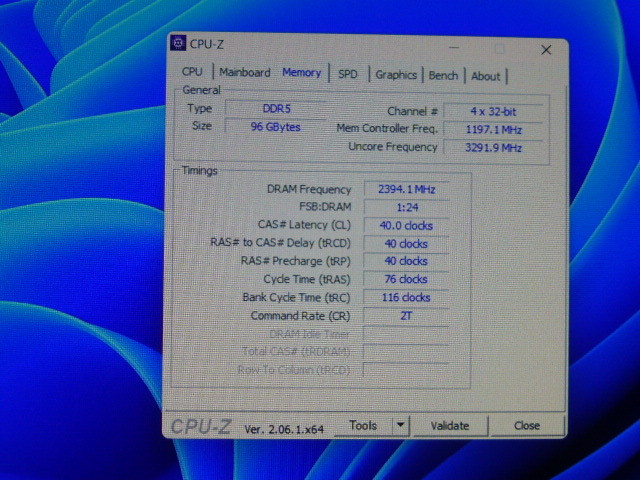Click the Mem Controller Freq. label
The height and width of the screenshot is (480, 640).
point(387,129)
